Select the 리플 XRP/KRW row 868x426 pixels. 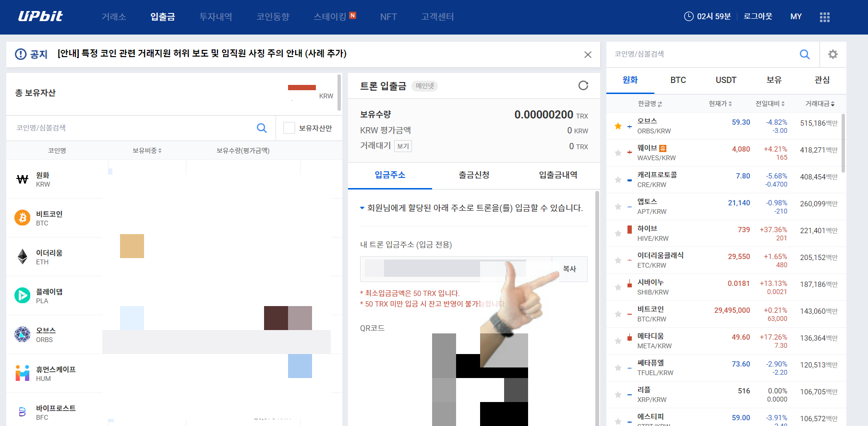coord(726,395)
